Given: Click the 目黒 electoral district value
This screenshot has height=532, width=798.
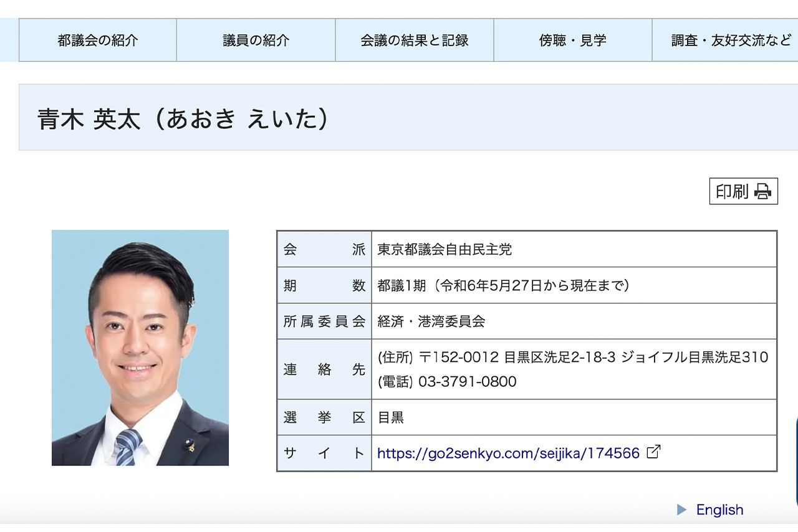Looking at the screenshot, I should [391, 417].
